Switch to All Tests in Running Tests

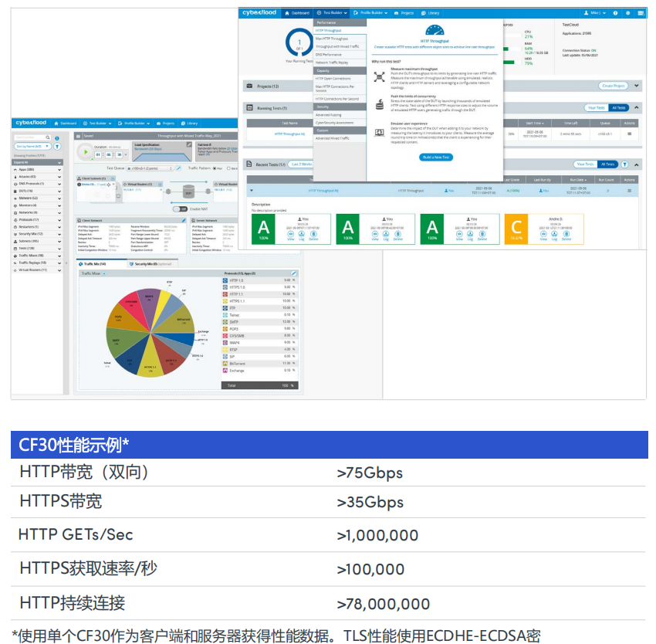[x=618, y=108]
